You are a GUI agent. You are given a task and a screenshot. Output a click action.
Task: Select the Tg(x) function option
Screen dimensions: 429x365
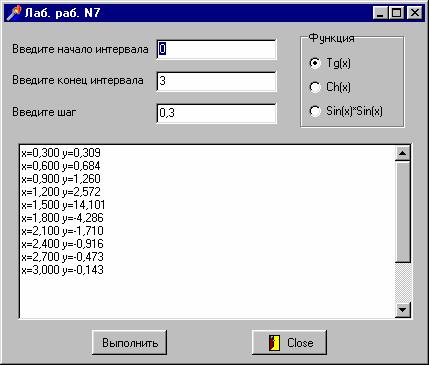coord(330,63)
